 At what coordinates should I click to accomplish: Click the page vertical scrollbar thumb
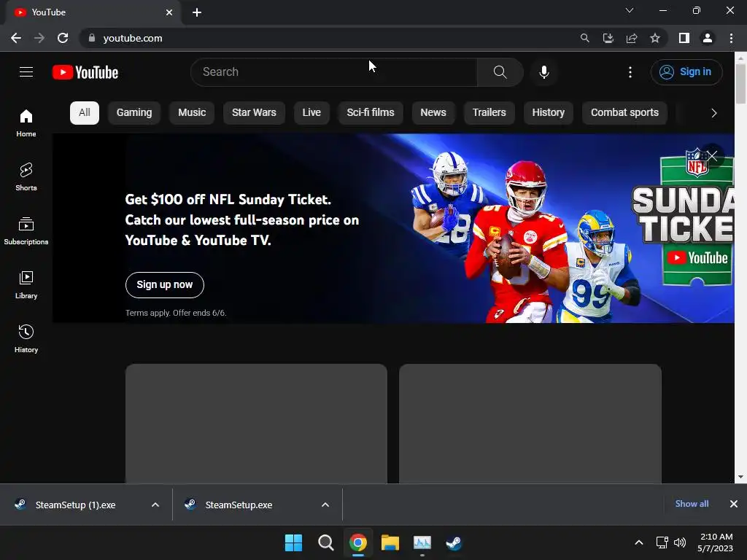coord(740,83)
